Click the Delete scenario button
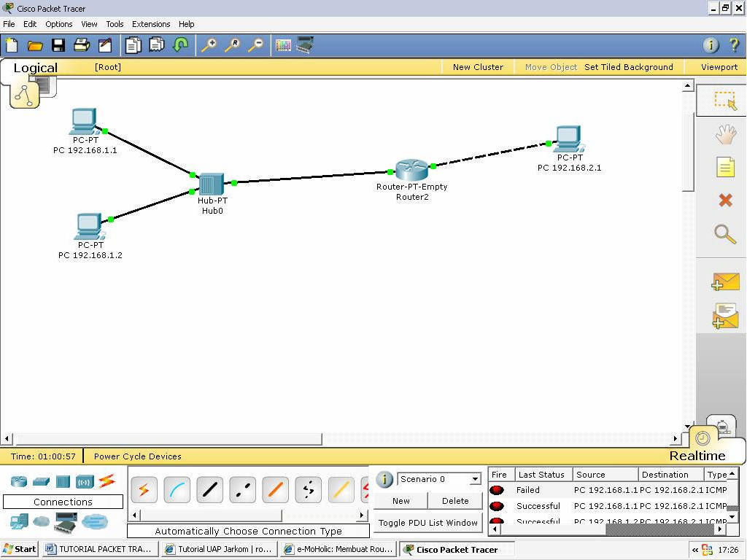747x560 pixels. point(455,501)
